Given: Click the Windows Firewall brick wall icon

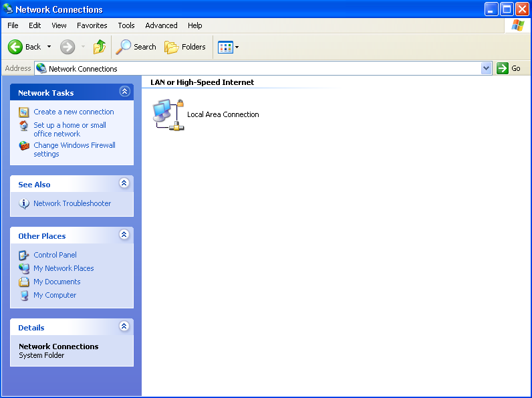Looking at the screenshot, I should tap(24, 146).
